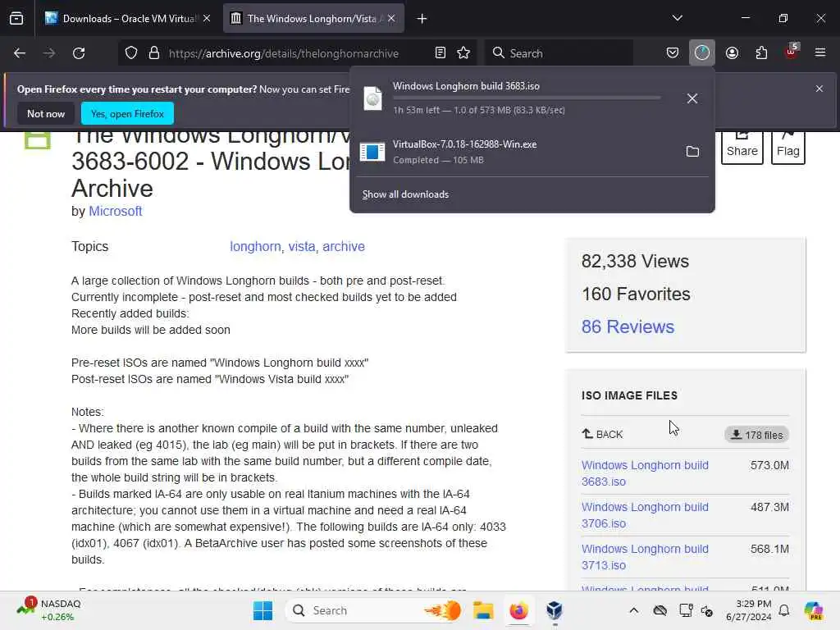Select The Windows Longhorn/Vista tab
840x630 pixels.
pos(313,19)
